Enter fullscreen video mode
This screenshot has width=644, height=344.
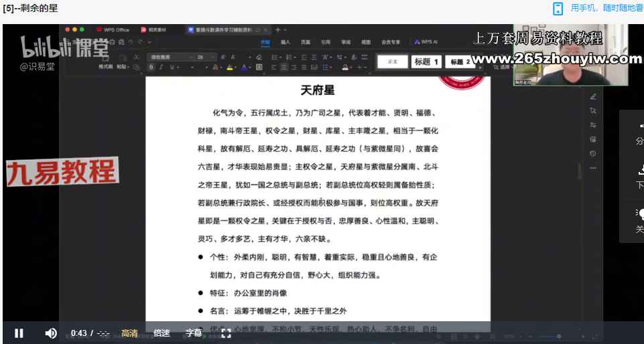click(226, 333)
